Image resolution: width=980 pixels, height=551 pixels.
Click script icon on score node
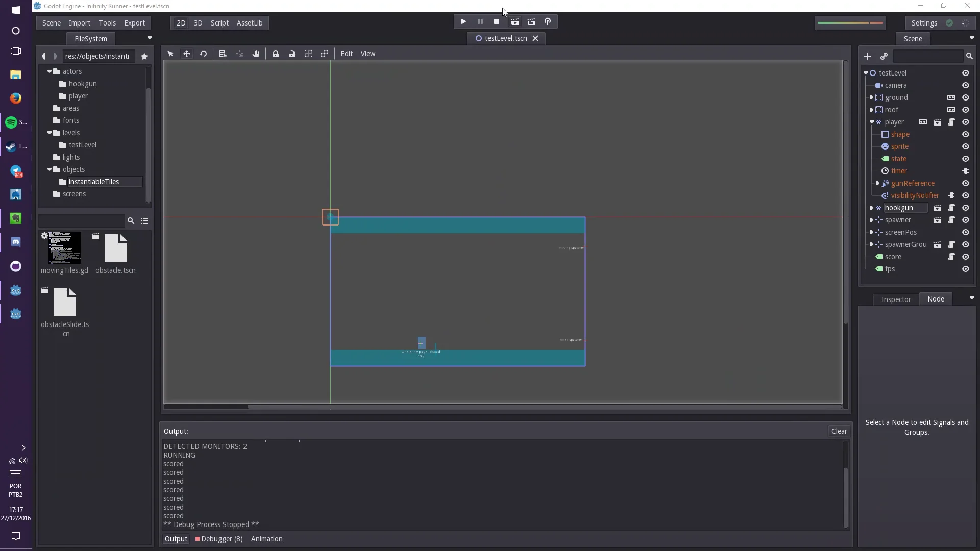point(951,257)
